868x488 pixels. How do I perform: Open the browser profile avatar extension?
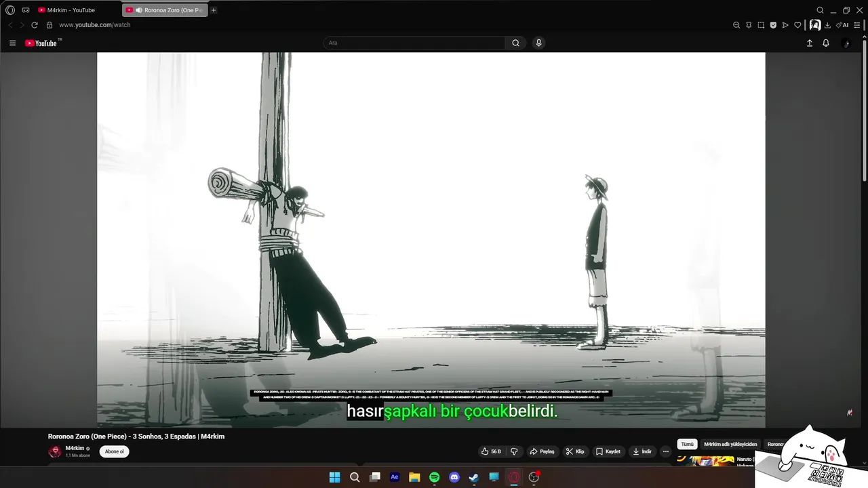pos(815,25)
